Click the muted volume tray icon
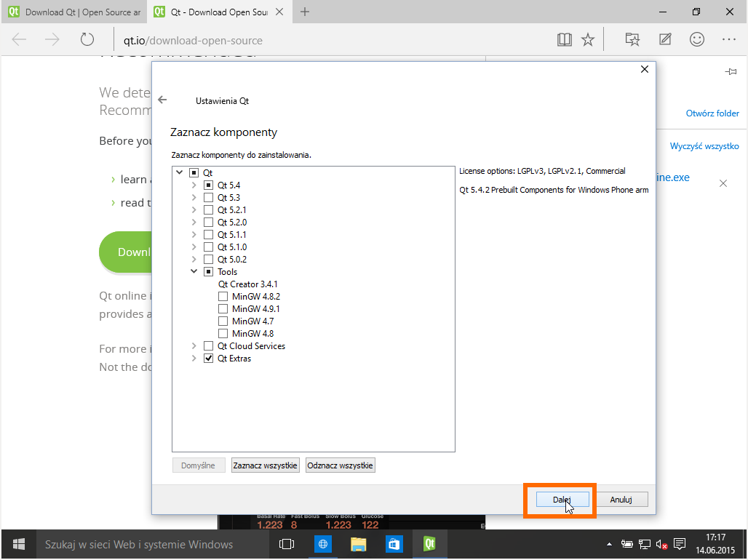The height and width of the screenshot is (560, 748). pos(661,544)
